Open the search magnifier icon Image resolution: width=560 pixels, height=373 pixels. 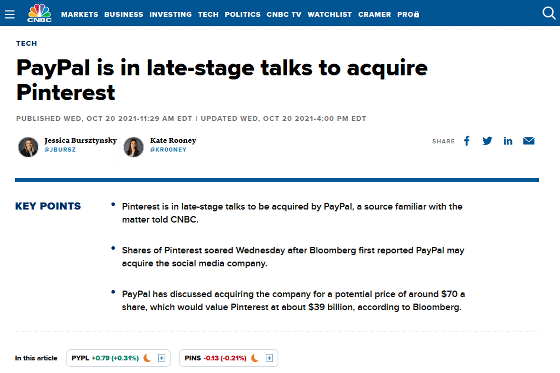tap(549, 13)
